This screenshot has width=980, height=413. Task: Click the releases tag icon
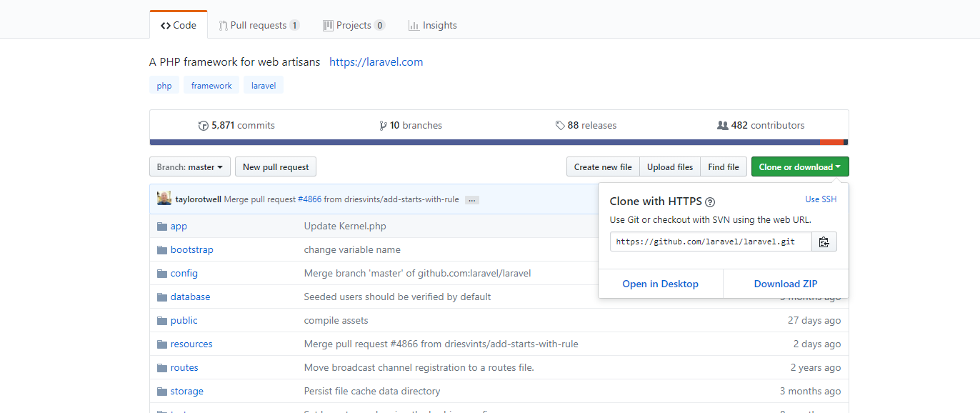point(560,126)
